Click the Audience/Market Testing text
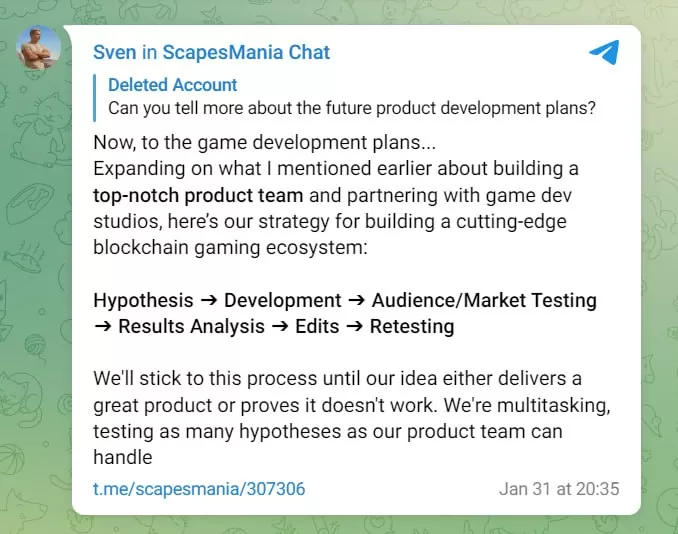 (x=484, y=300)
